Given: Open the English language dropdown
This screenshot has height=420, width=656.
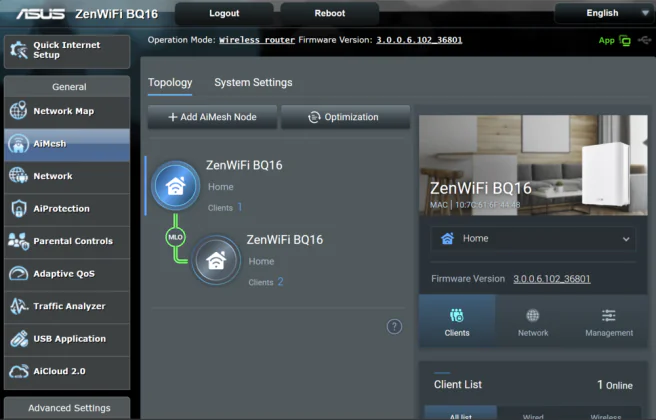Looking at the screenshot, I should (x=604, y=13).
